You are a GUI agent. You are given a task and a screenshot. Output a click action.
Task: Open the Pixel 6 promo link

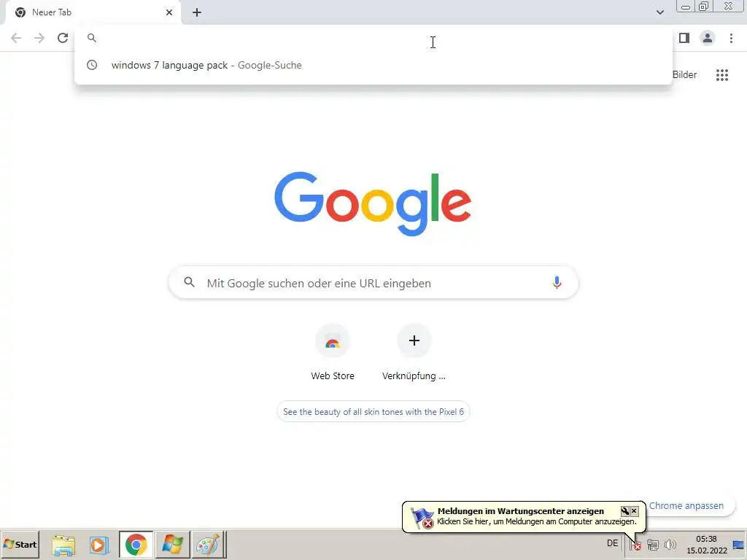pos(373,412)
